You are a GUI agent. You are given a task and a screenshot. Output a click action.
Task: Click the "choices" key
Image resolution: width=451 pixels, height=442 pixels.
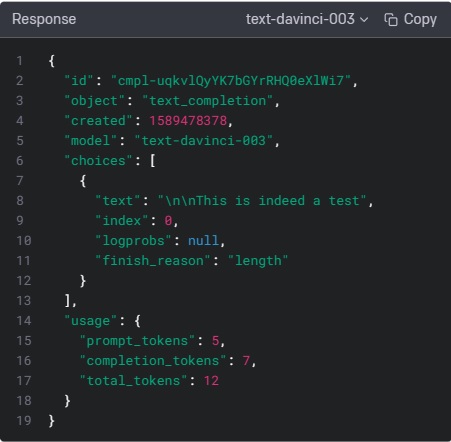point(99,161)
